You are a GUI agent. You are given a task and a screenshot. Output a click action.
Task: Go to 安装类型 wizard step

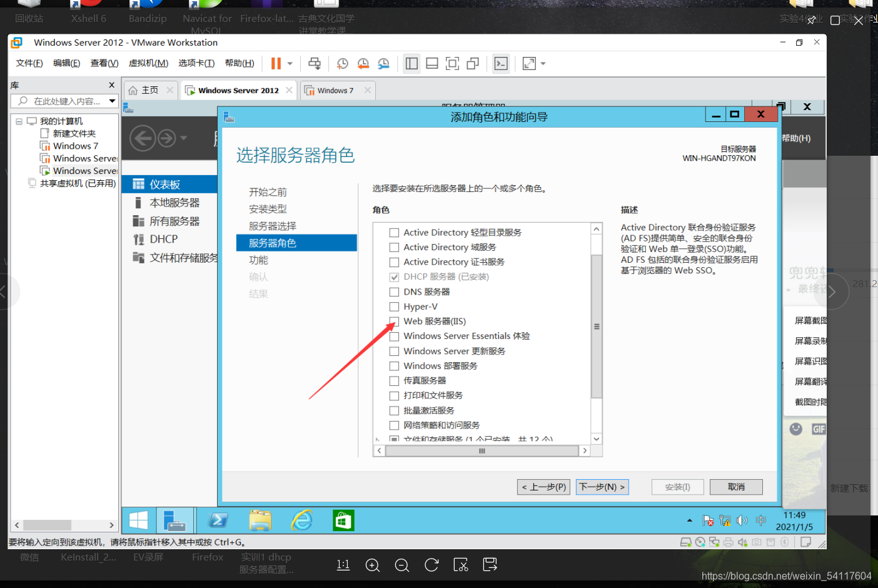(268, 209)
